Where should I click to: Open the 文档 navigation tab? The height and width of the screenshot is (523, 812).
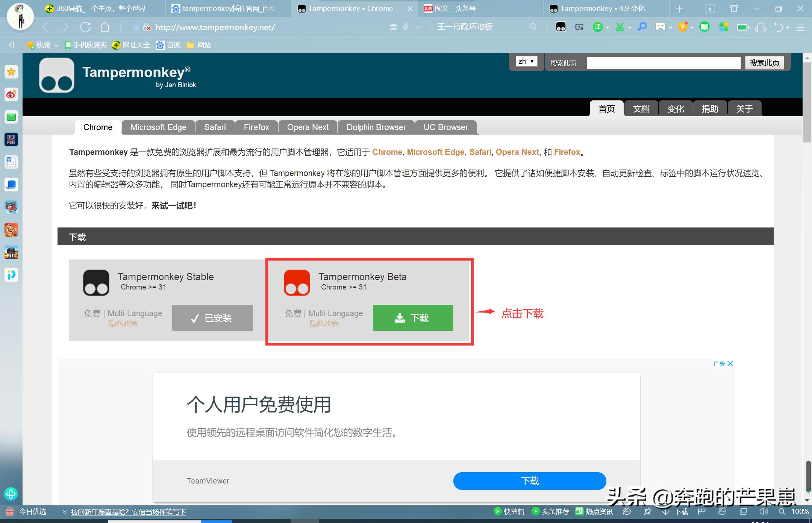[641, 109]
